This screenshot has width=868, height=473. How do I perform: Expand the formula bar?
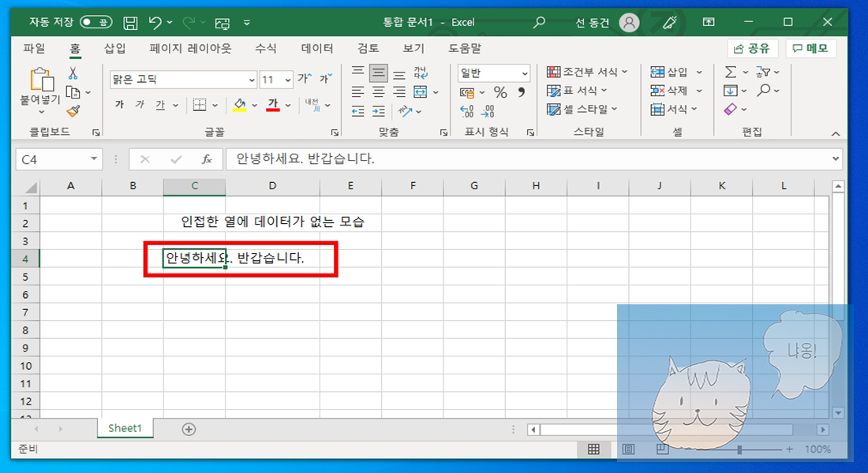[836, 159]
